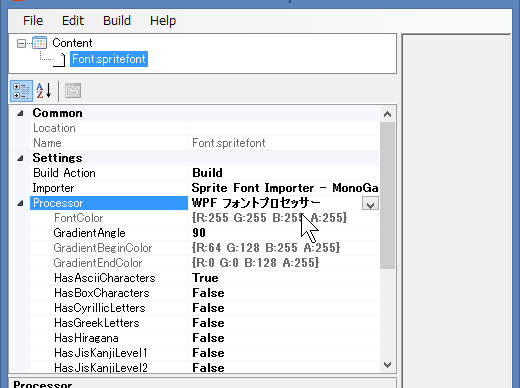Open the Processor dropdown arrow

point(370,203)
